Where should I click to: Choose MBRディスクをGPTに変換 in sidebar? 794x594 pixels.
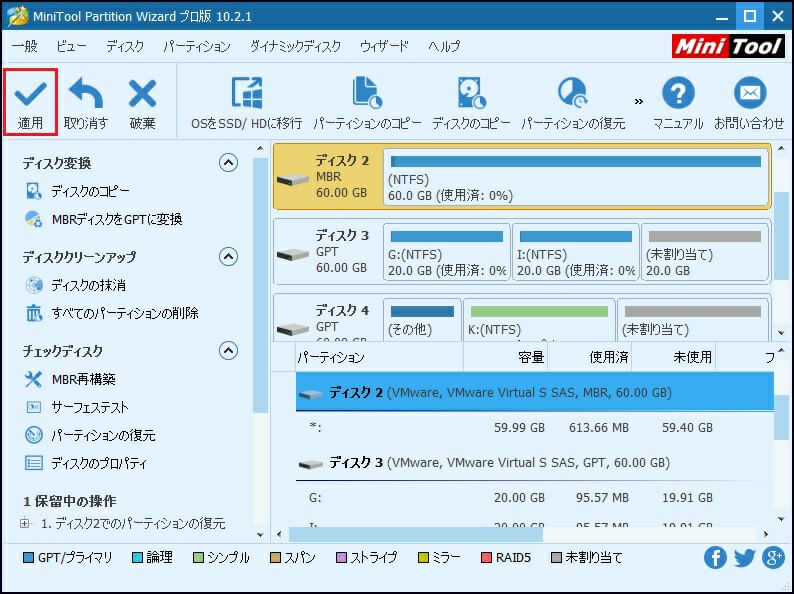click(116, 219)
